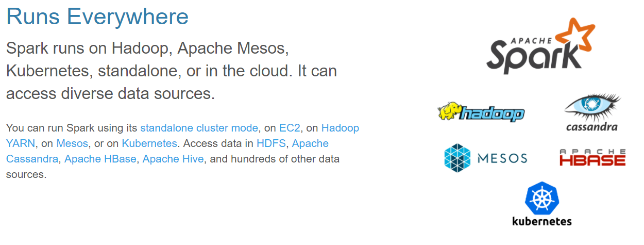Follow the Apache Hive link
The width and height of the screenshot is (644, 245).
point(173,159)
